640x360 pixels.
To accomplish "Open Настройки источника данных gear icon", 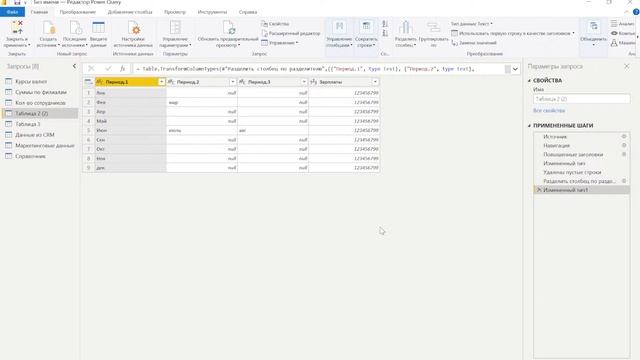I will (133, 28).
